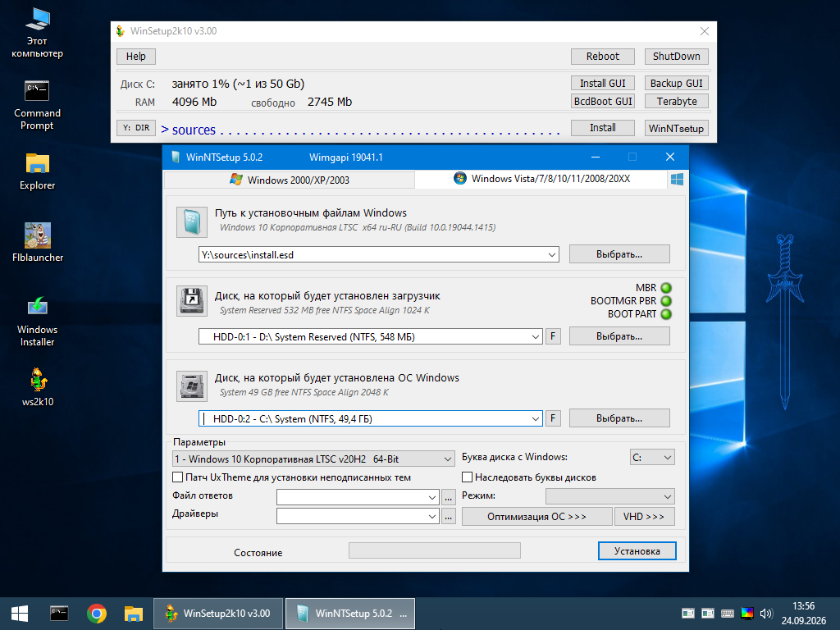The width and height of the screenshot is (840, 630).
Task: Click Reboot in the WinSetup2k10 window
Action: click(603, 57)
